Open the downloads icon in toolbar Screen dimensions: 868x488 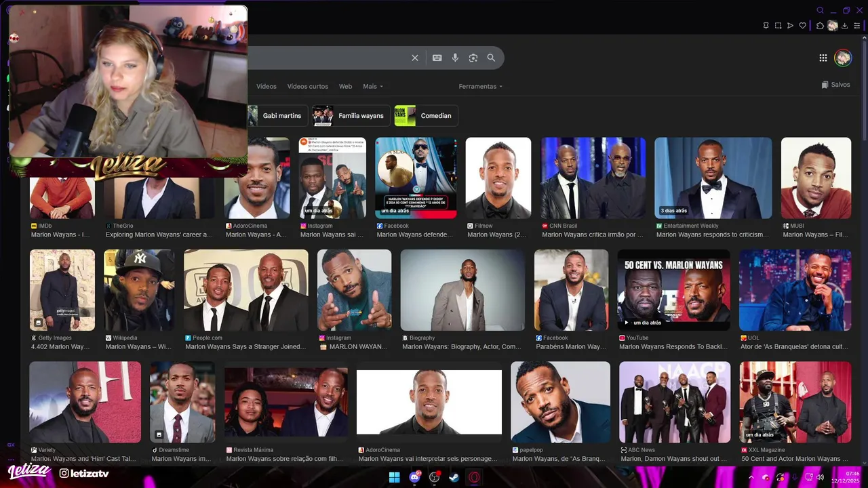845,26
